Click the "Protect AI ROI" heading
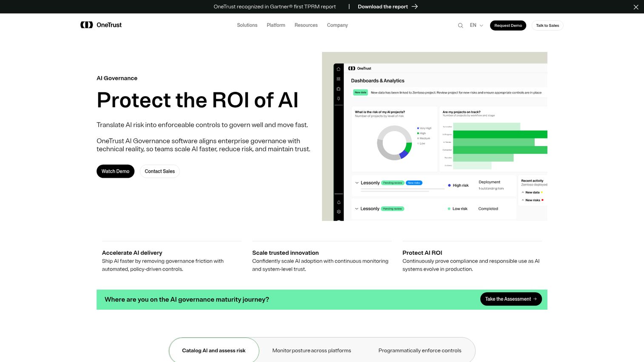The width and height of the screenshot is (644, 362). pyautogui.click(x=422, y=253)
